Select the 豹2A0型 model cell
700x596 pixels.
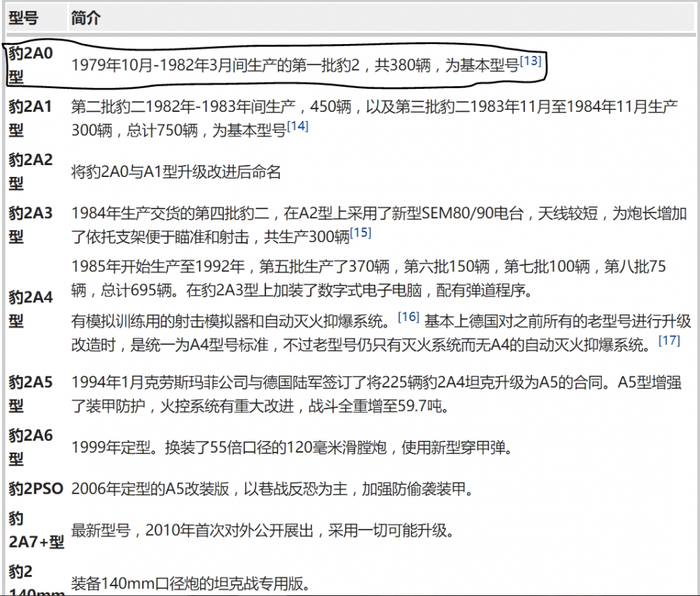pyautogui.click(x=31, y=65)
